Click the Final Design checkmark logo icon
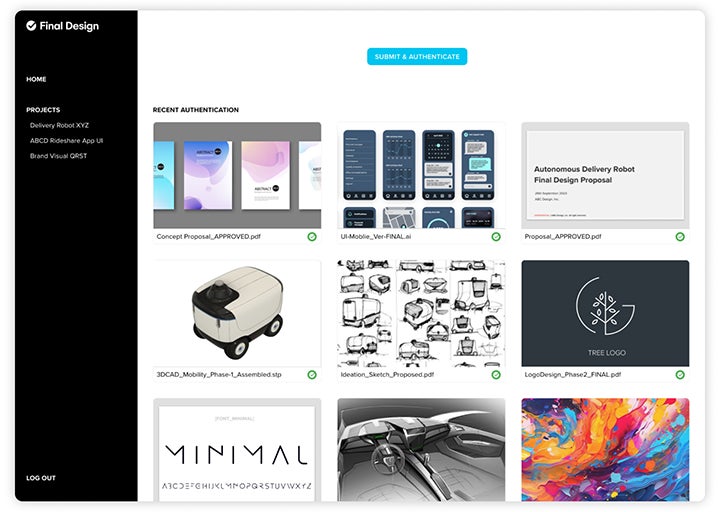This screenshot has height=512, width=720. pos(31,26)
